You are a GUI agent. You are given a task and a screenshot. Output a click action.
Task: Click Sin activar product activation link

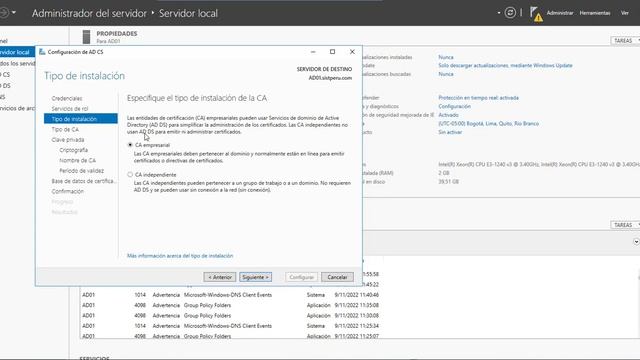click(x=450, y=132)
